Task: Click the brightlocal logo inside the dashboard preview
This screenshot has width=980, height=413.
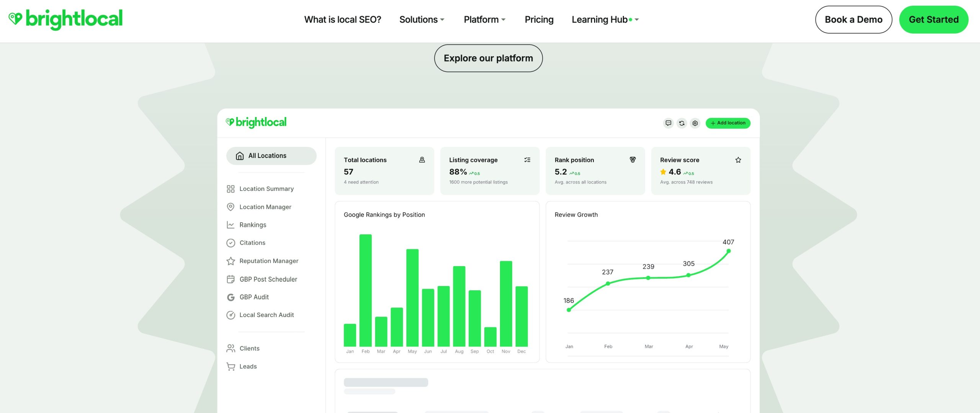Action: point(256,122)
